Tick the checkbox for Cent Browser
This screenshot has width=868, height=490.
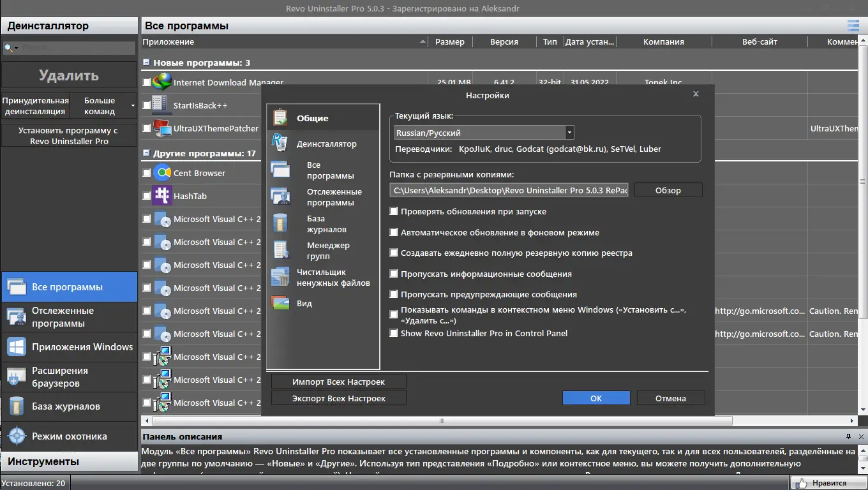147,173
